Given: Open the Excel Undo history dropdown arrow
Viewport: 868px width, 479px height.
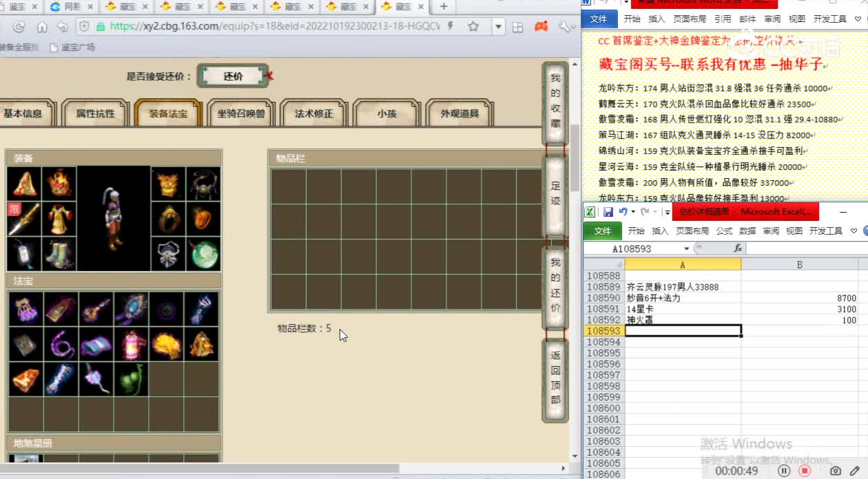Looking at the screenshot, I should click(632, 212).
